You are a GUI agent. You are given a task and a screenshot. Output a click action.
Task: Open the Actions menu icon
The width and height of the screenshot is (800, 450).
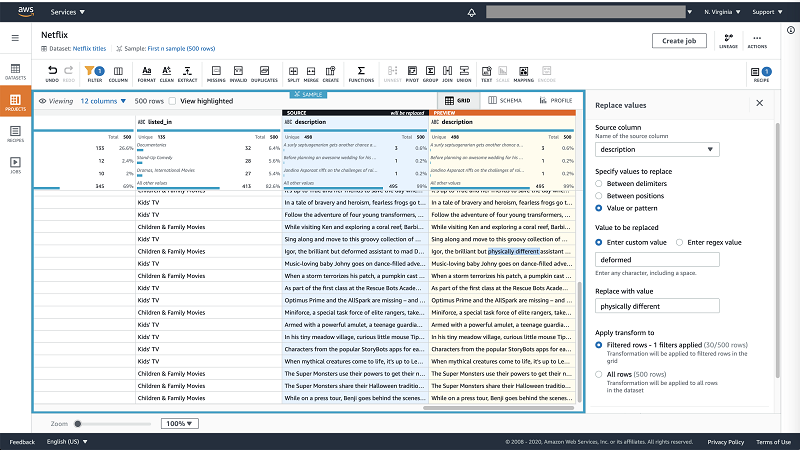[757, 41]
